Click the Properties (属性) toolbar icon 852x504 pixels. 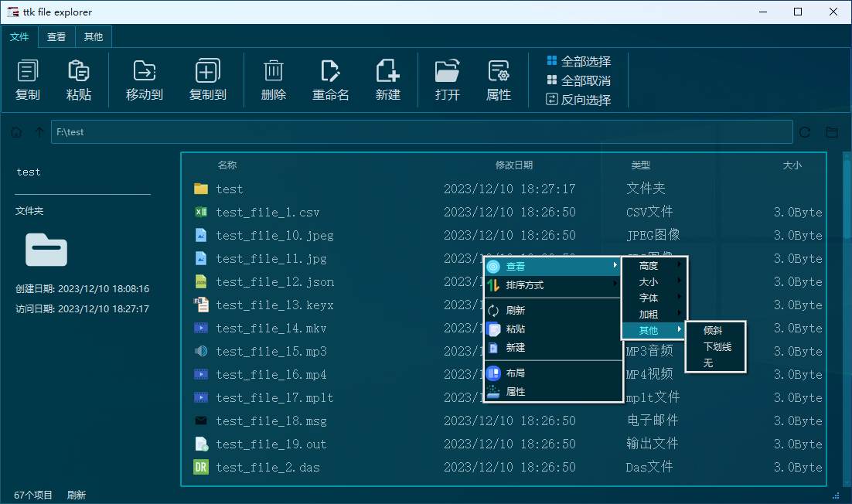point(498,71)
